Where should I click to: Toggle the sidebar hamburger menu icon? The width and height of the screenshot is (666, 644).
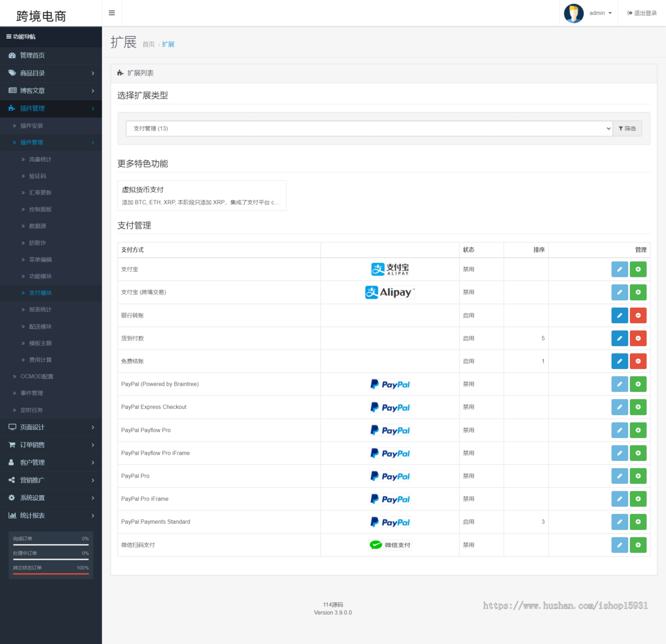coord(112,13)
